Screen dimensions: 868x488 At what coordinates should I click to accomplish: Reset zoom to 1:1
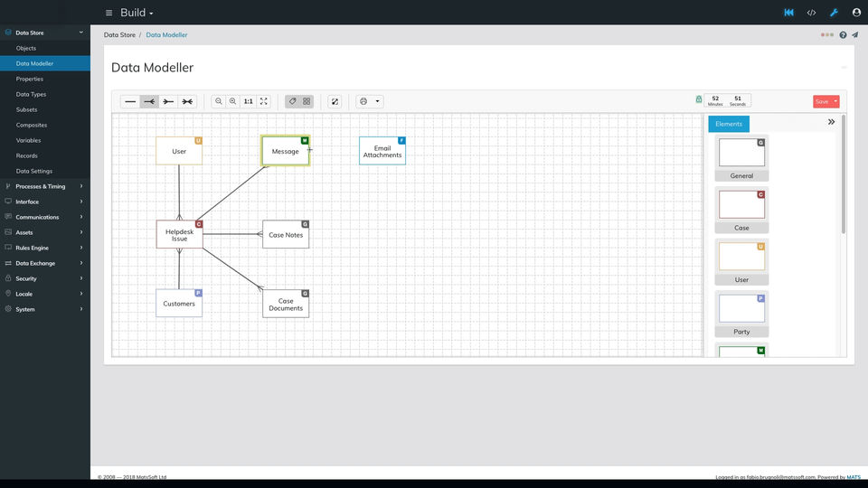pos(248,102)
